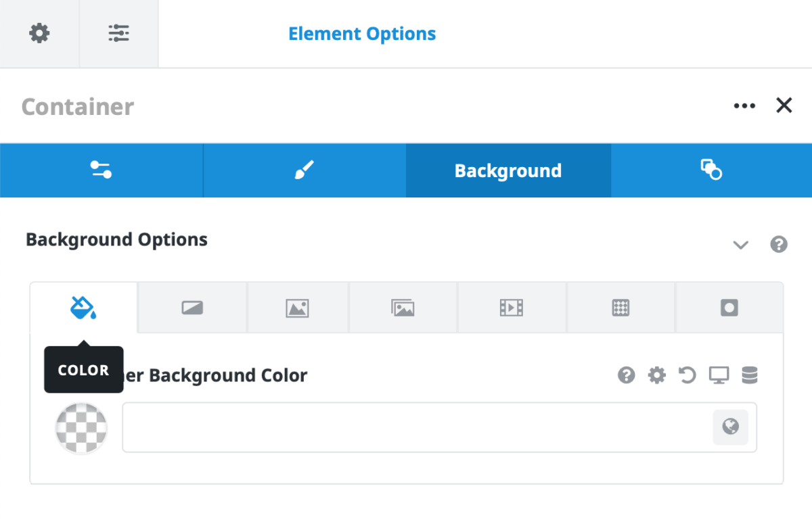Click the globe toggle in the color field
The image size is (812, 522).
tap(730, 427)
